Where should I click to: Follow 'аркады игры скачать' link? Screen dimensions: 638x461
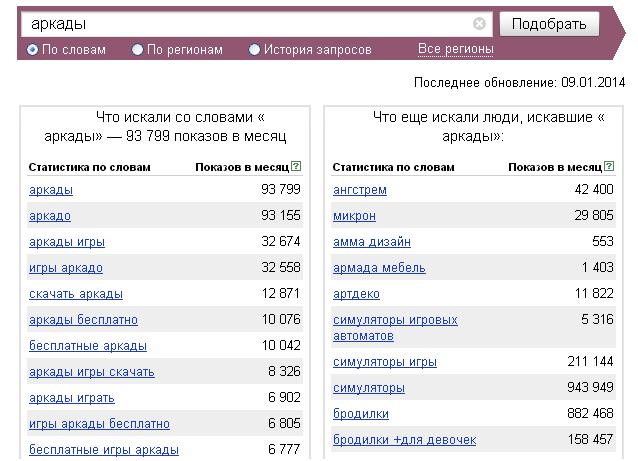tap(92, 372)
